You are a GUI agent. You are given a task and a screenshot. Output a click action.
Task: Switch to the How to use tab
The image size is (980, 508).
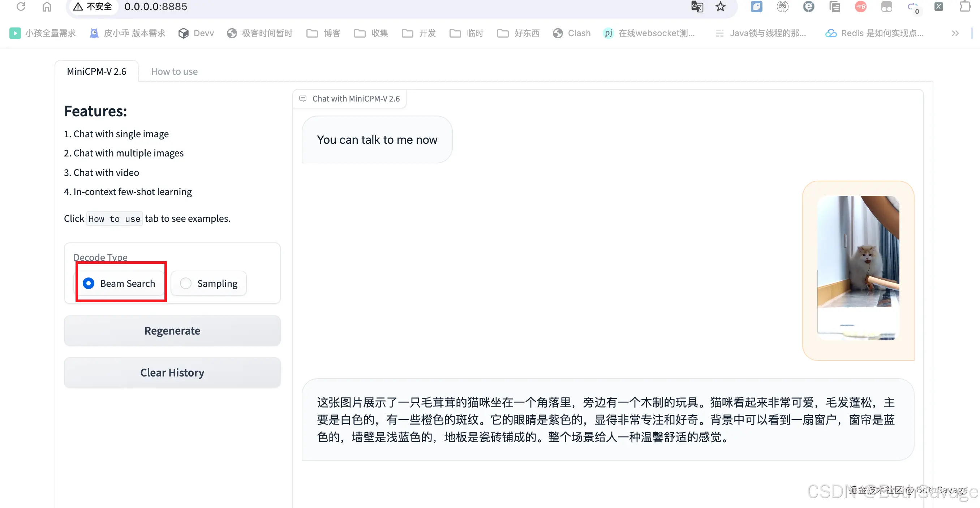coord(174,71)
